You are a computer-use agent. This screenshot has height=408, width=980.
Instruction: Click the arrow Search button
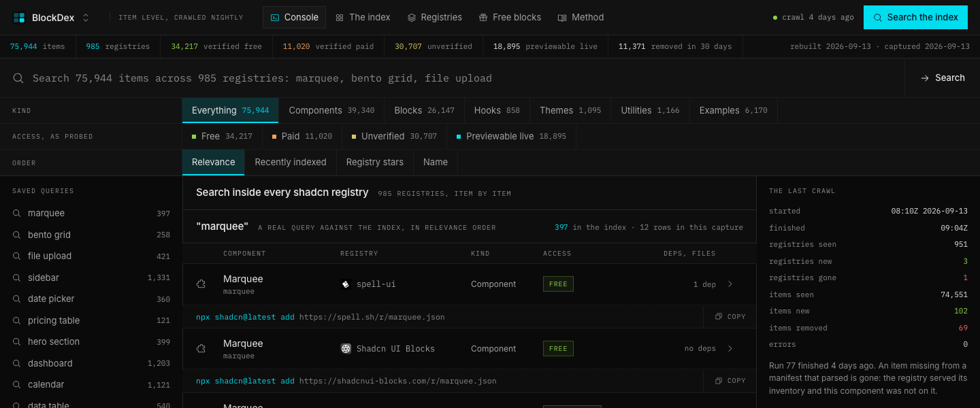(943, 78)
